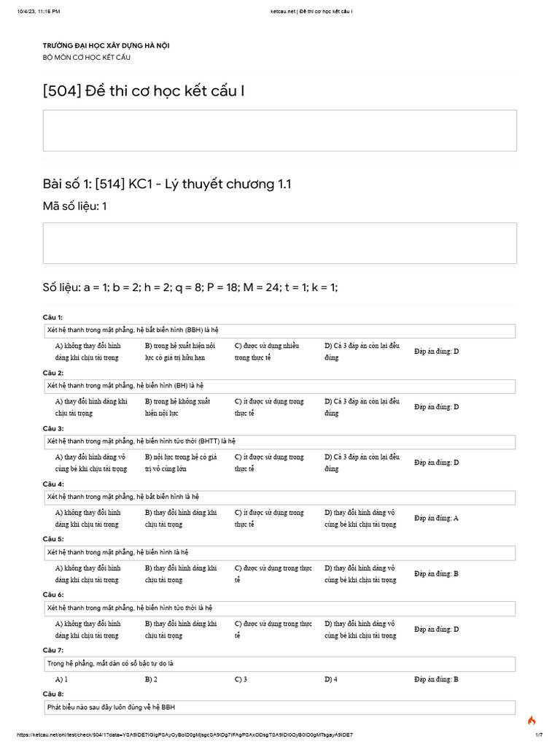Click the empty box under the exam title
The image size is (560, 747).
click(280, 131)
